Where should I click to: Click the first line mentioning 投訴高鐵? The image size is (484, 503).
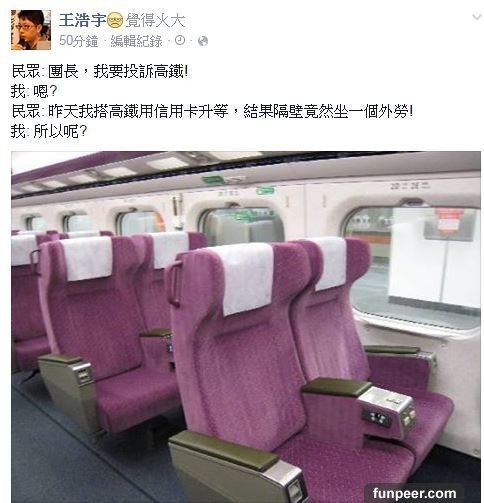(100, 71)
